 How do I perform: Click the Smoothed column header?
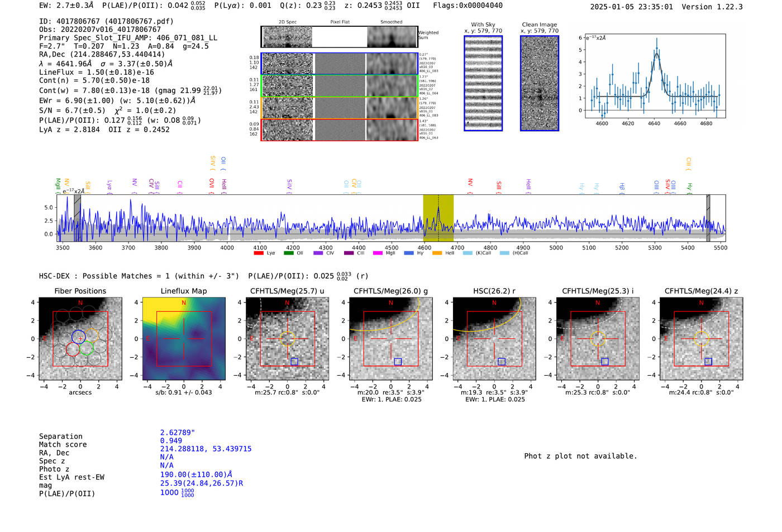391,22
